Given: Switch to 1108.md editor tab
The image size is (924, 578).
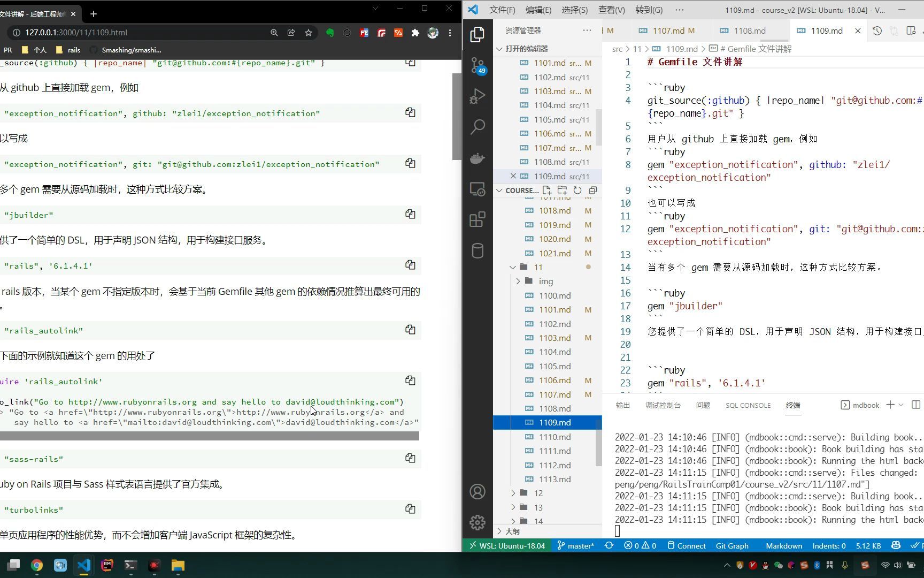Looking at the screenshot, I should point(749,31).
